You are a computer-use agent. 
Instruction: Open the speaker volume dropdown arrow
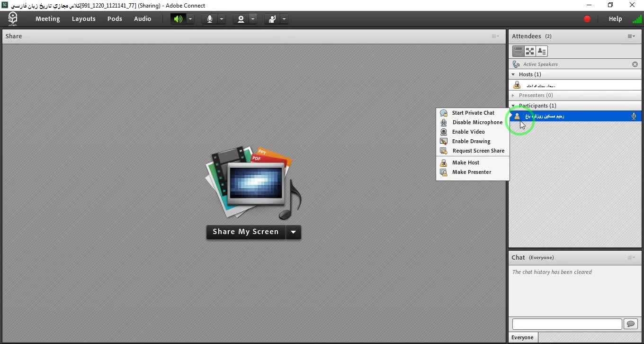coord(190,19)
